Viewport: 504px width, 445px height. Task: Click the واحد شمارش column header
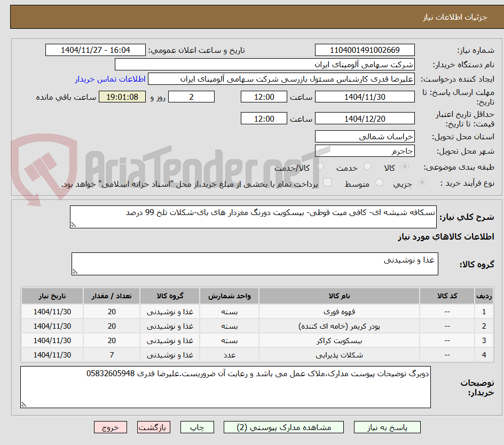(229, 296)
